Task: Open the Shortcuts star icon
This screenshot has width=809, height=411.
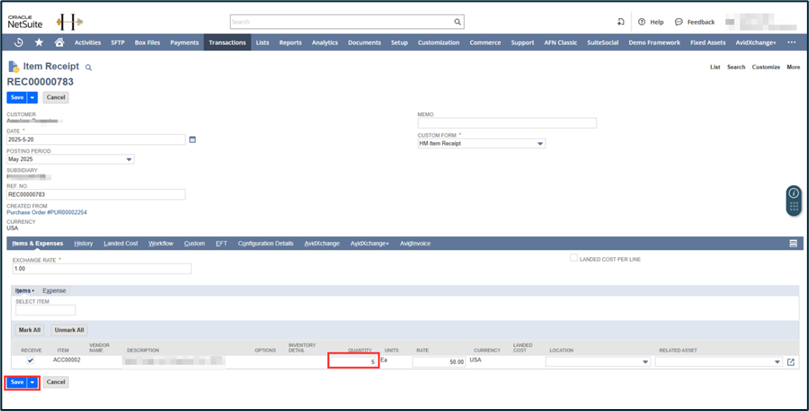Action: click(39, 43)
